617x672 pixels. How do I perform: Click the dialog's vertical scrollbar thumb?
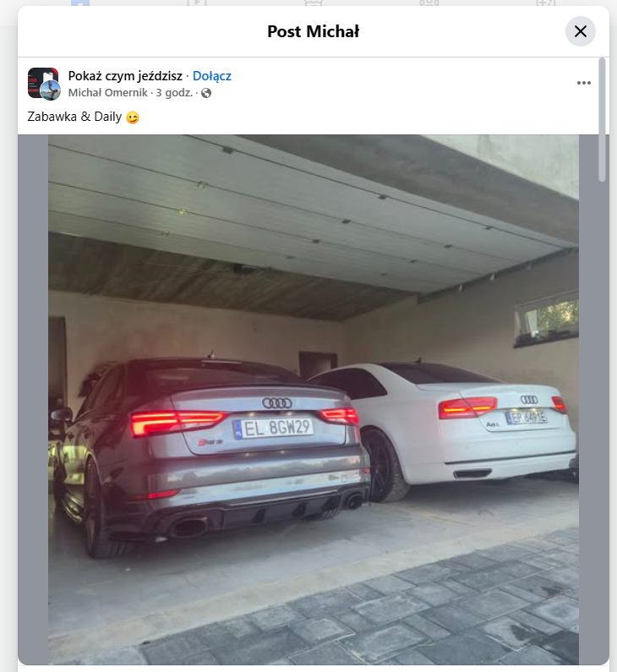tap(602, 119)
